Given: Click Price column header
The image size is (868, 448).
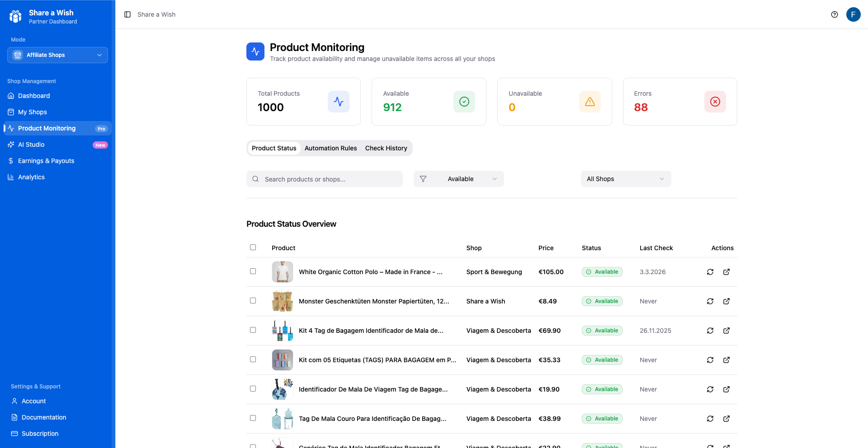Looking at the screenshot, I should coord(546,248).
